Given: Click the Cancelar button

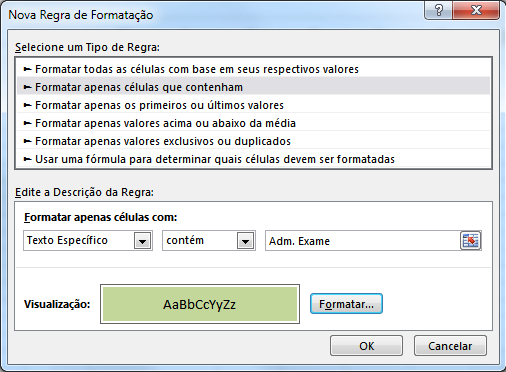Looking at the screenshot, I should point(450,346).
